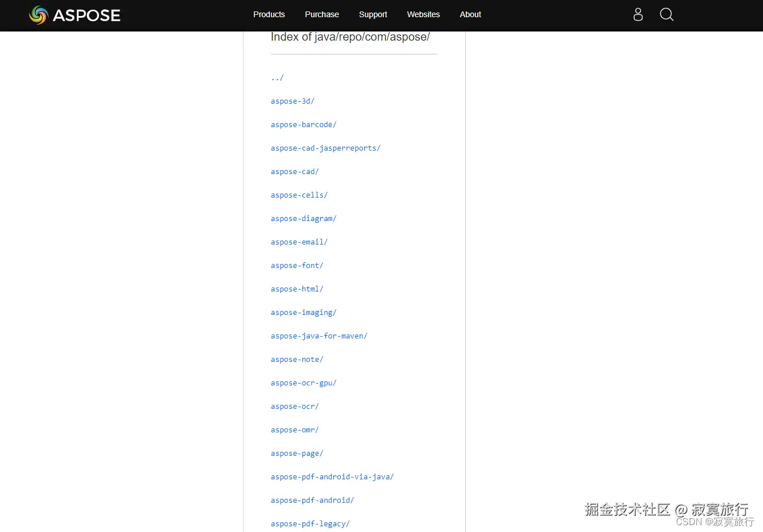Open the aspose-ocr/ folder link
The width and height of the screenshot is (763, 532).
pyautogui.click(x=295, y=407)
